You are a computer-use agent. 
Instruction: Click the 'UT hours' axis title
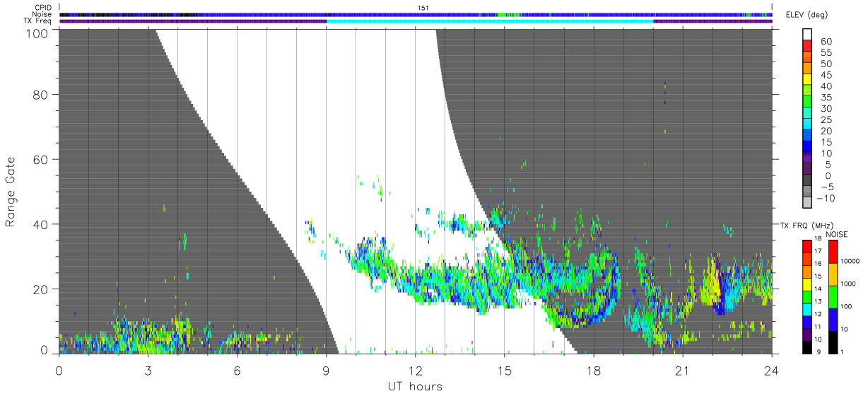click(415, 387)
